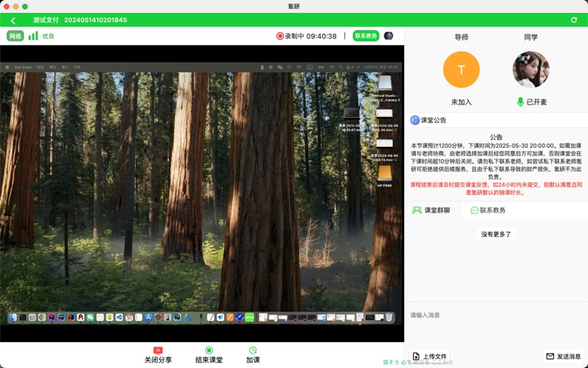Click 上传文件 to upload a file

[x=429, y=356]
